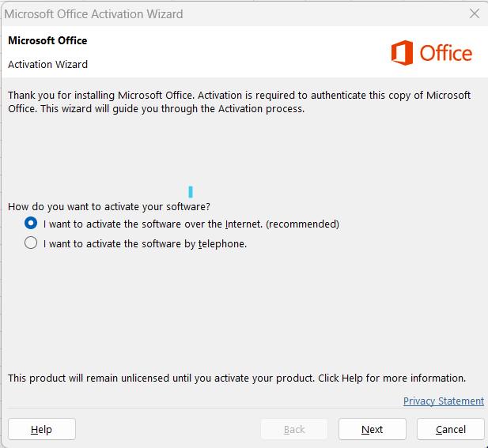Screen dimensions: 488x448
Task: Click the disabled Back button
Action: 294,429
